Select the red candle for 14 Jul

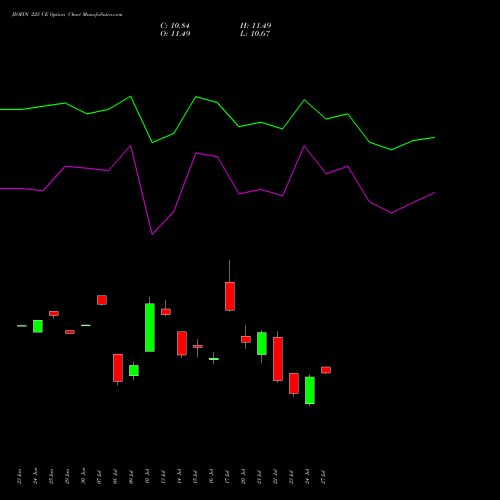coord(182,343)
